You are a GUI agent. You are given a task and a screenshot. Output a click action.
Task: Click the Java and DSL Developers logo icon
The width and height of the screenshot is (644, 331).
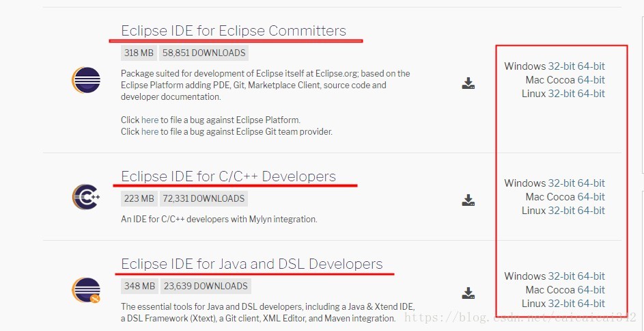point(86,290)
